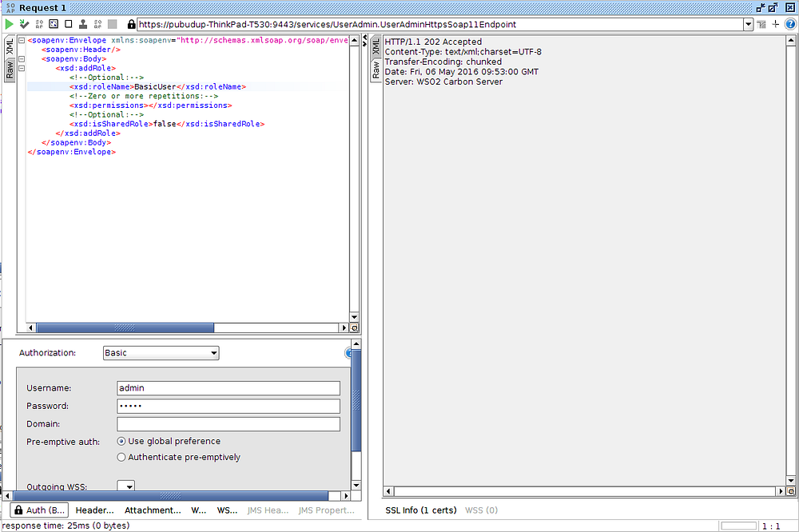
Task: Collapse the xsd:addRole node
Action: 22,68
